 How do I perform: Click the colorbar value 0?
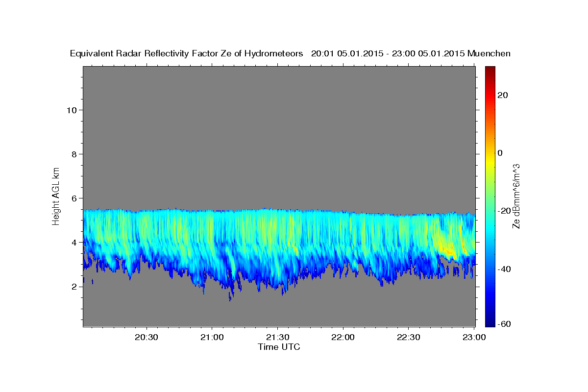pos(500,153)
